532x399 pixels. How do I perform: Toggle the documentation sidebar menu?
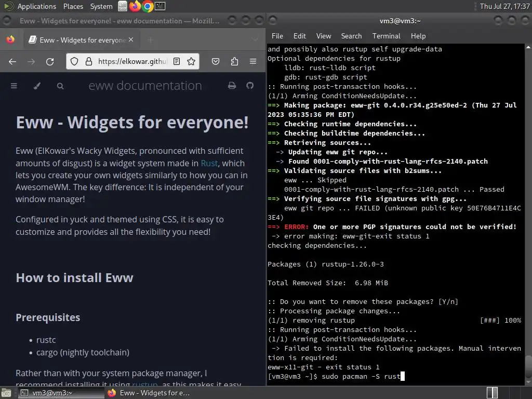[x=14, y=86]
